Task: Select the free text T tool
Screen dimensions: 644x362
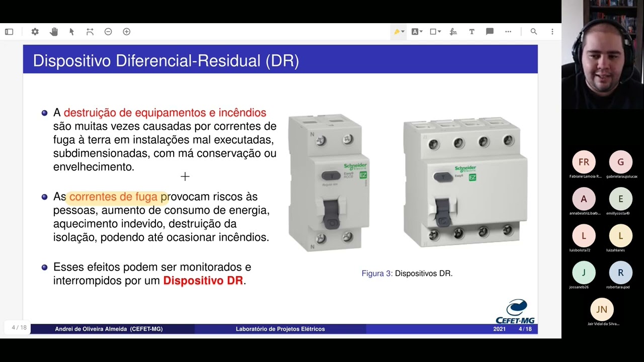Action: (471, 32)
